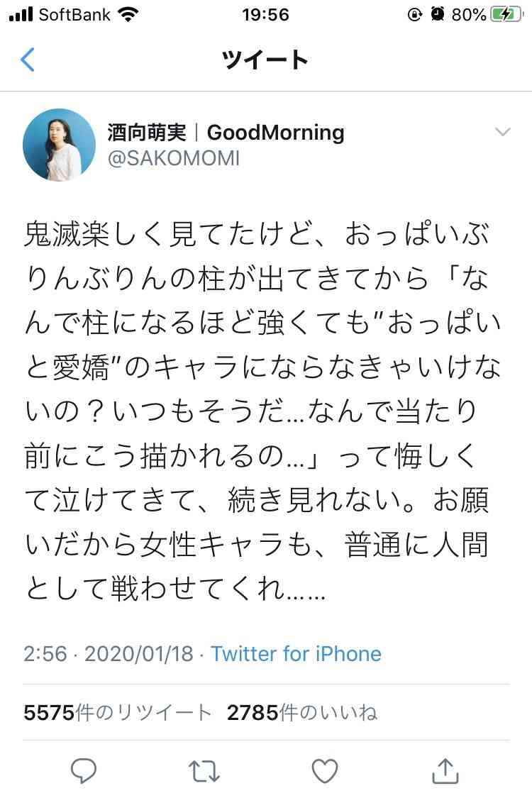Expand tweet options chevron menu

click(503, 132)
